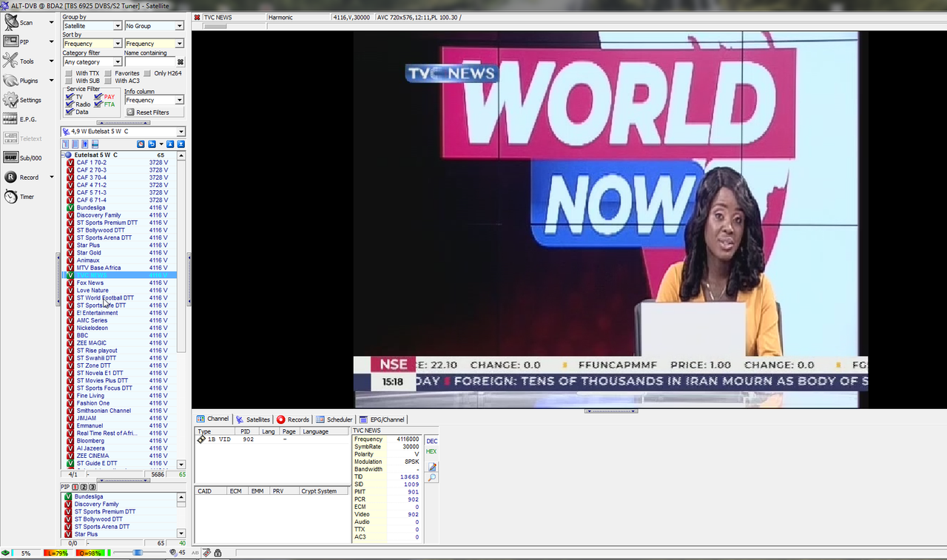Switch to the Channel tab

tap(213, 419)
